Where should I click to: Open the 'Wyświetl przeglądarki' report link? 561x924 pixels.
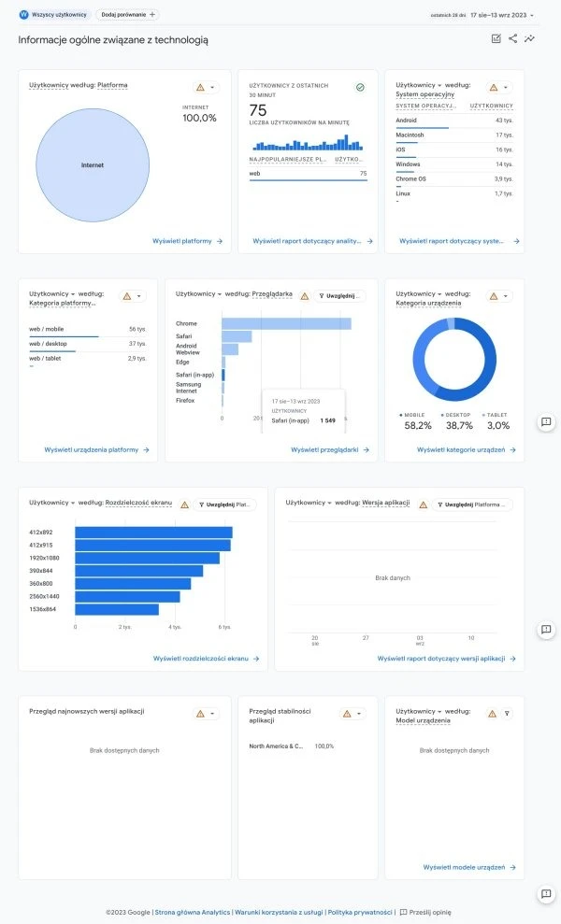point(329,449)
